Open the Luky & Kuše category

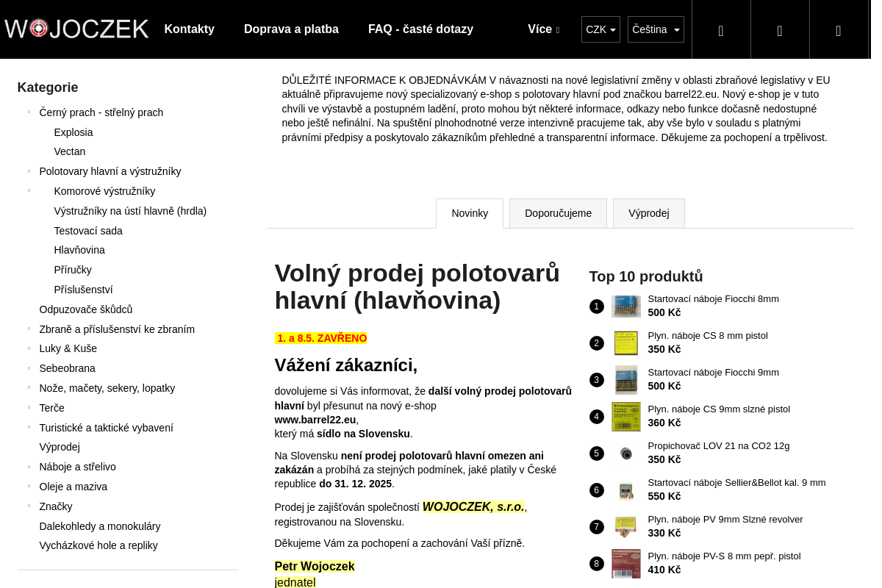pos(68,348)
